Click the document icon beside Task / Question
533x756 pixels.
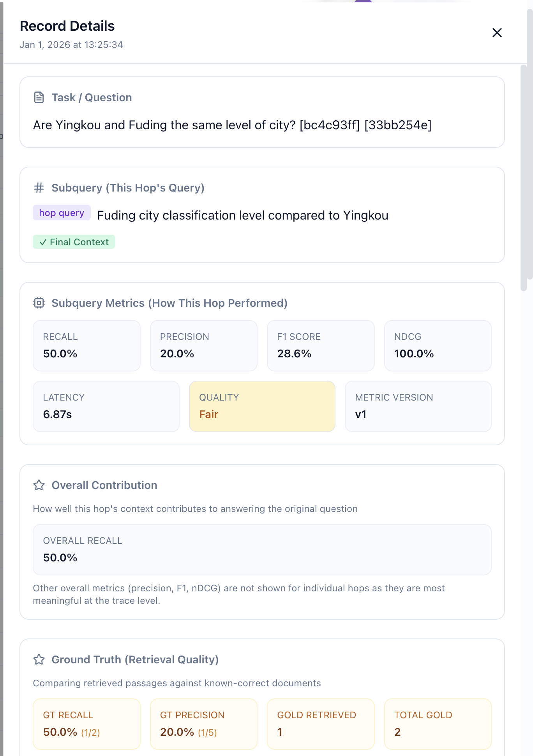[39, 97]
